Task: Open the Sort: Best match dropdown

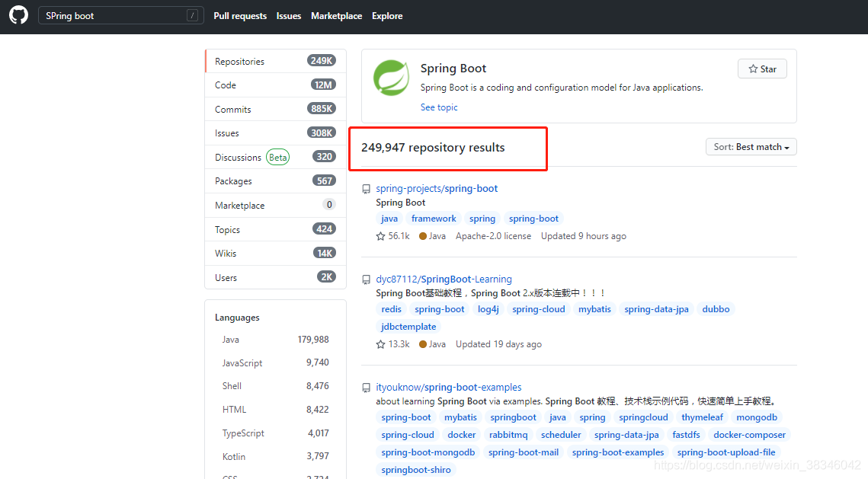Action: click(751, 147)
